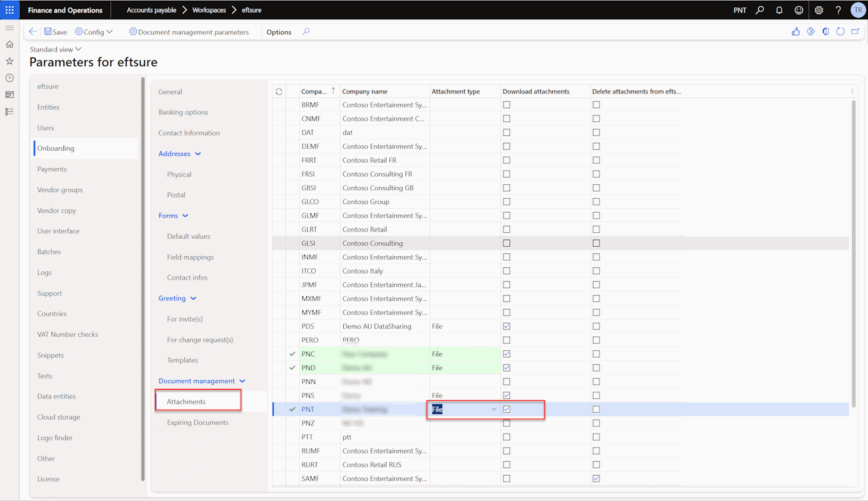868x501 pixels.
Task: Open the notifications bell
Action: [779, 10]
